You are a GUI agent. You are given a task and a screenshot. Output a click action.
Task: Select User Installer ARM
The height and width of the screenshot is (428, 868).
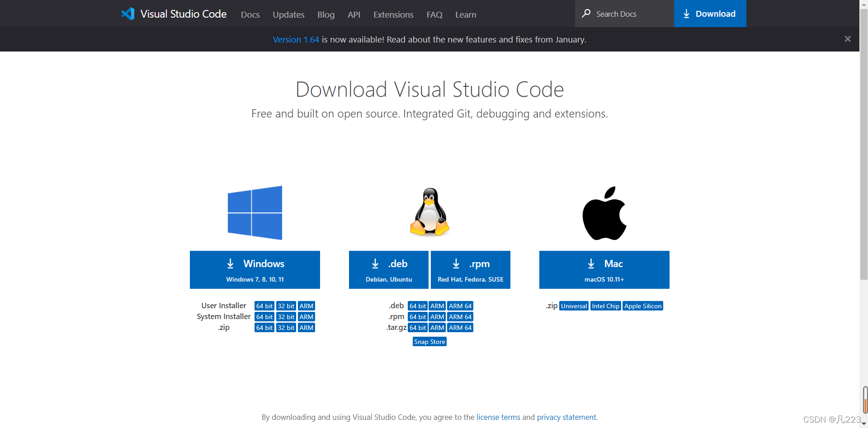pos(307,306)
